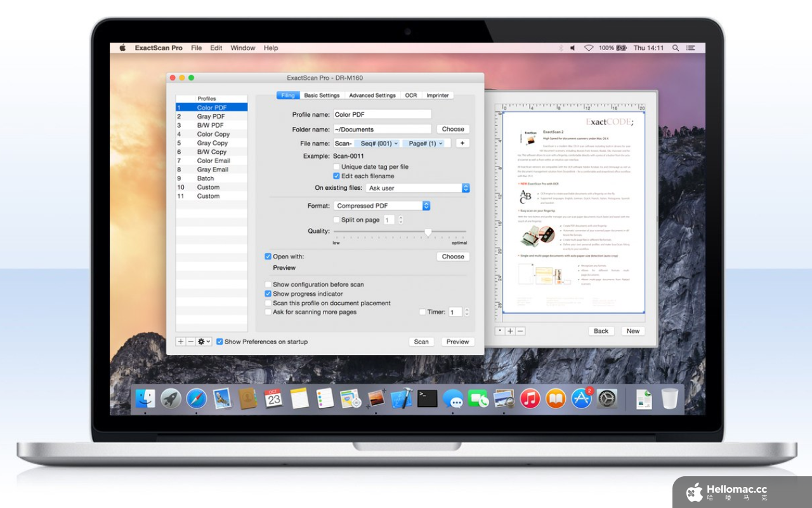The image size is (812, 508).
Task: Click the Preview button
Action: [x=457, y=342]
